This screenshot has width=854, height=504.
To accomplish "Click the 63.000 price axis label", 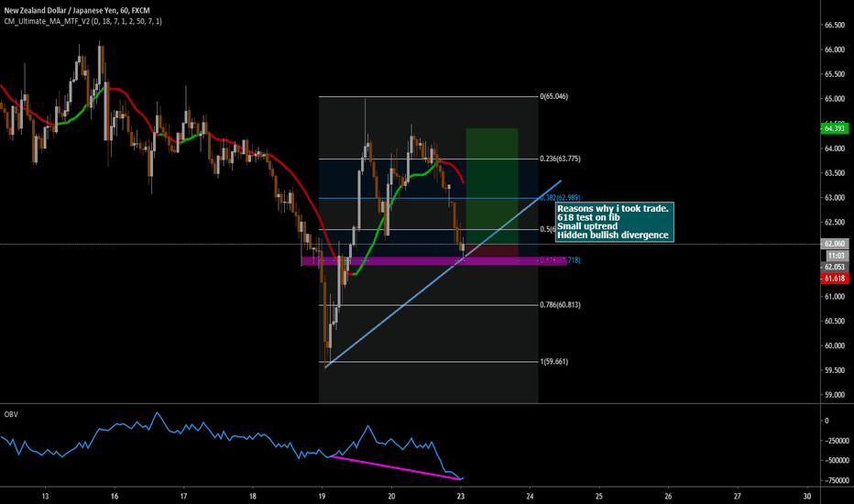I will [x=835, y=198].
